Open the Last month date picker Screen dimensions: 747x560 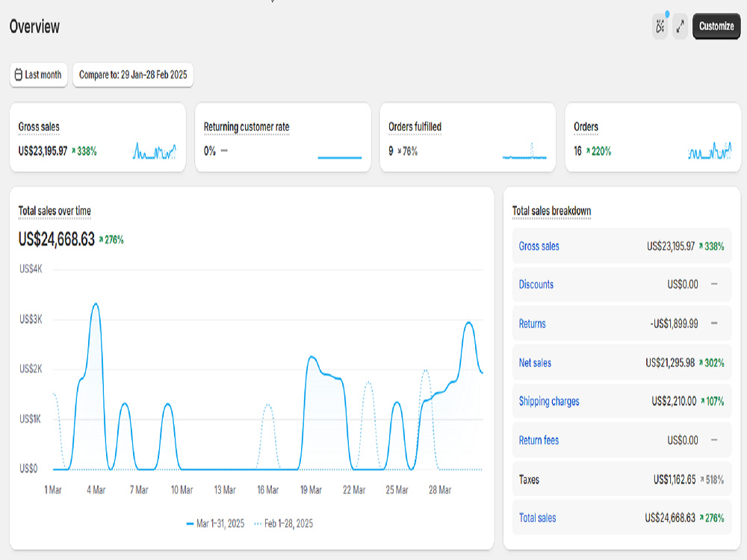coord(39,75)
